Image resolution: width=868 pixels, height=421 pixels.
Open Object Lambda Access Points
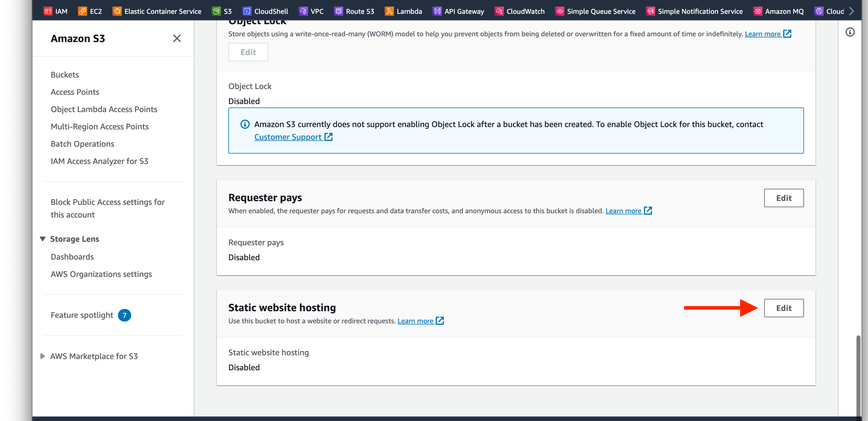tap(104, 109)
